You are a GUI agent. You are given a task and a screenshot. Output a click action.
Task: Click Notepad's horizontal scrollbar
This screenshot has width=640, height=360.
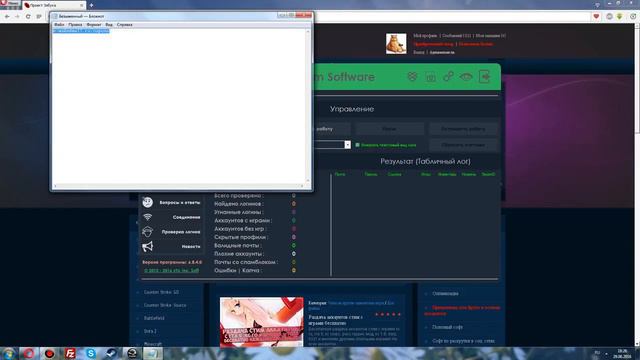point(179,186)
